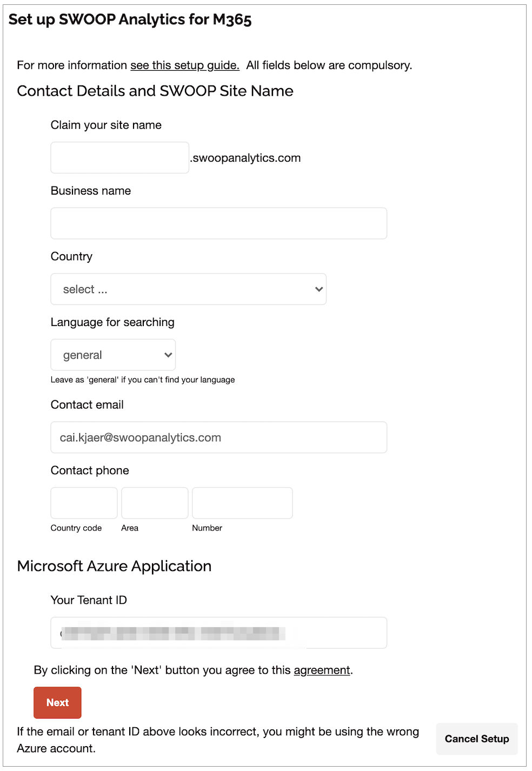The height and width of the screenshot is (771, 532).
Task: Click the 'Business name' label
Action: click(x=91, y=191)
